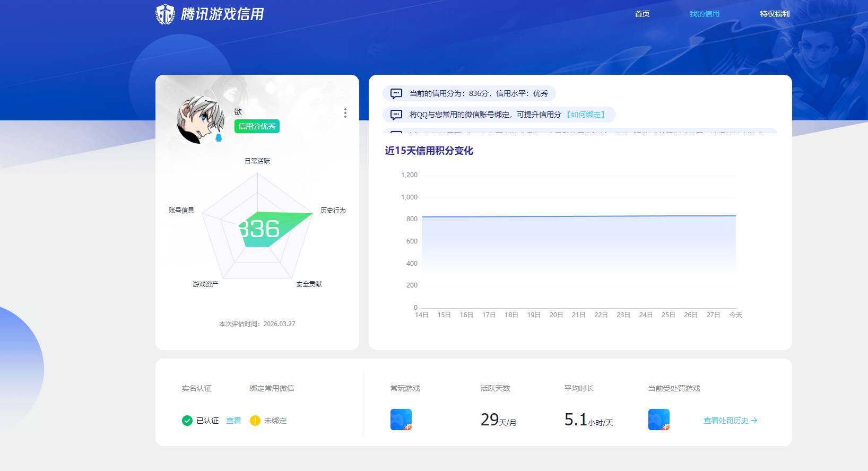The image size is (868, 471).
Task: Click the 绑定常用微信 heading
Action: click(x=272, y=389)
